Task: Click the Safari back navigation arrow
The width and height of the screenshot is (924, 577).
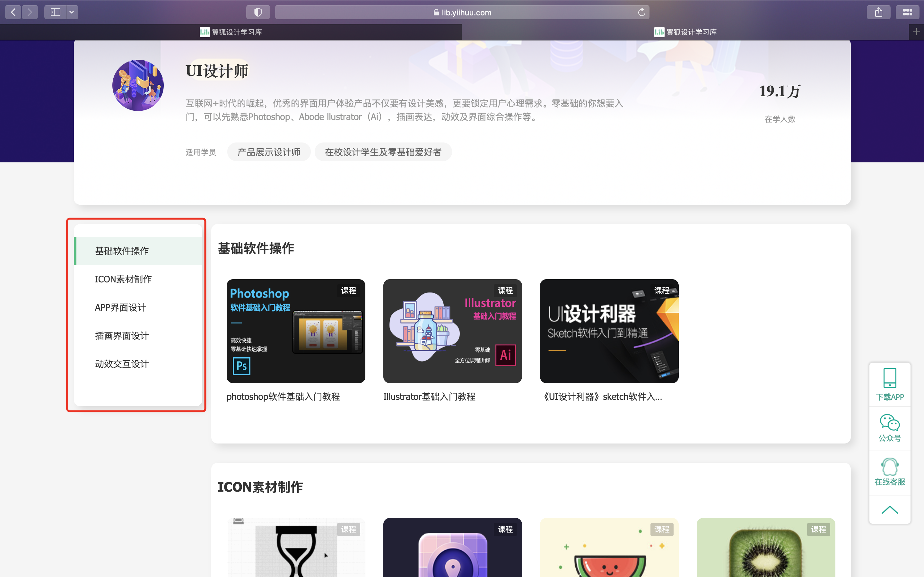Action: click(x=13, y=12)
